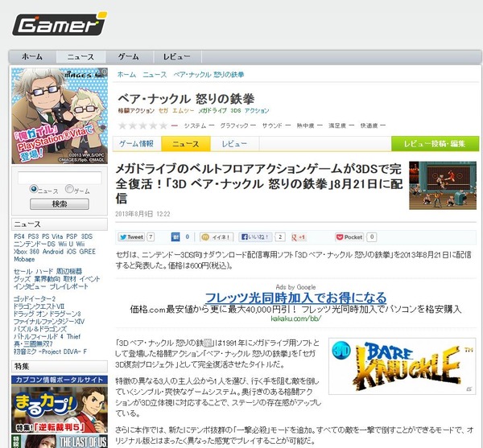Open iOS news in the sidebar
The height and width of the screenshot is (448, 483).
coord(71,252)
